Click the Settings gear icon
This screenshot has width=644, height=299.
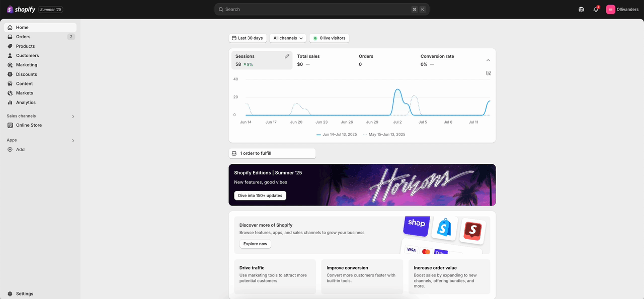click(x=10, y=293)
